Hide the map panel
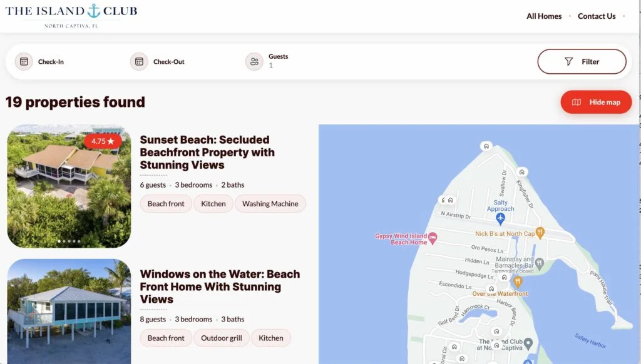The height and width of the screenshot is (364, 641). pyautogui.click(x=596, y=102)
